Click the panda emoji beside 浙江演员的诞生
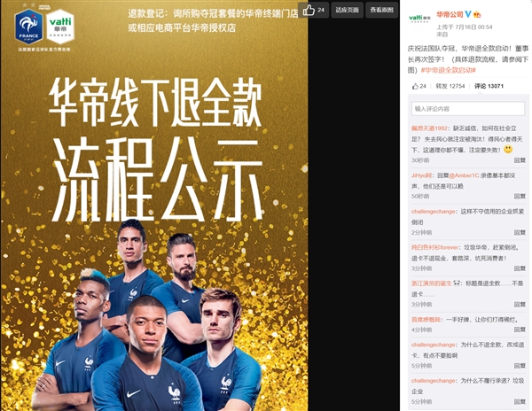532x411 pixels. (457, 283)
